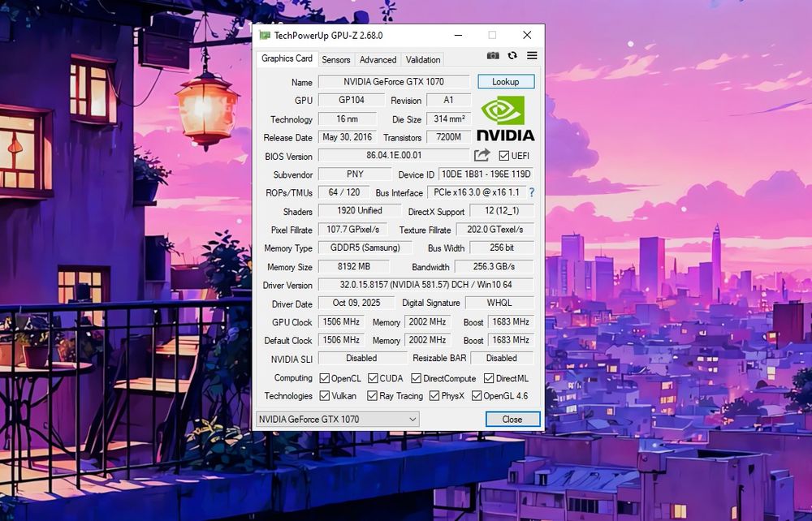Click the Driver Version field
The image size is (812, 521).
click(x=425, y=285)
